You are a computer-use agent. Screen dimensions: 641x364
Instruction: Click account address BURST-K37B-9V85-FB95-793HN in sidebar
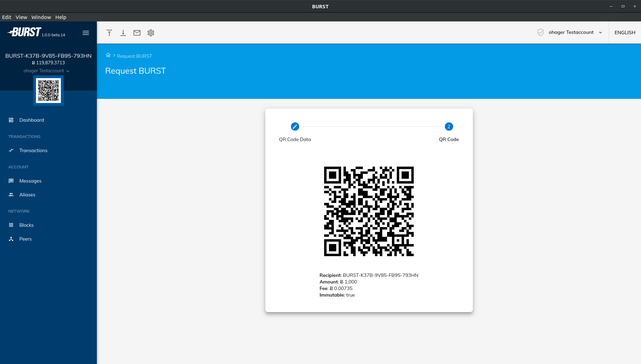coord(48,56)
